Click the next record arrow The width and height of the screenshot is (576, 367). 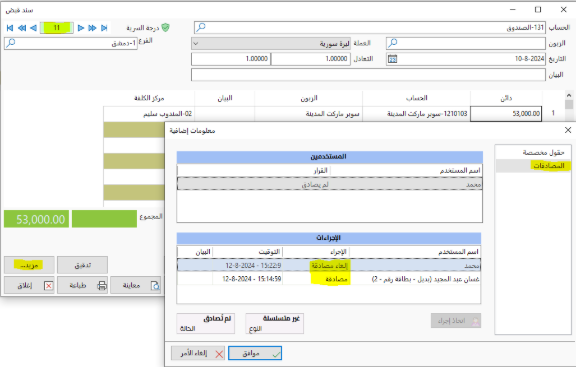[81, 28]
